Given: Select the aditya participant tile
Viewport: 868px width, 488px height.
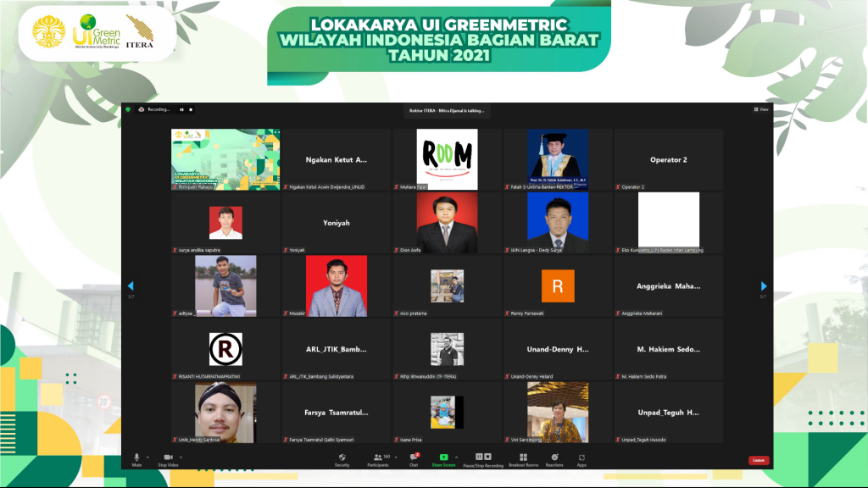Looking at the screenshot, I should (x=225, y=286).
